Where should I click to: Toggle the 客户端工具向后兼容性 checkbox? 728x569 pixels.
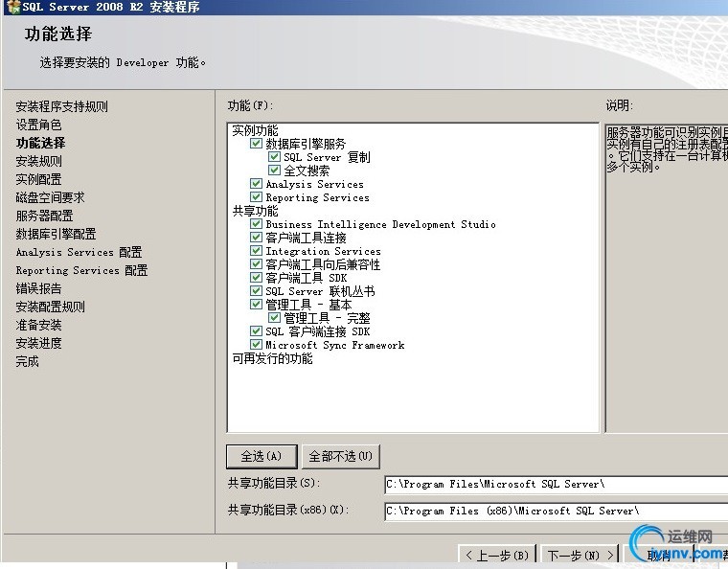[x=256, y=264]
